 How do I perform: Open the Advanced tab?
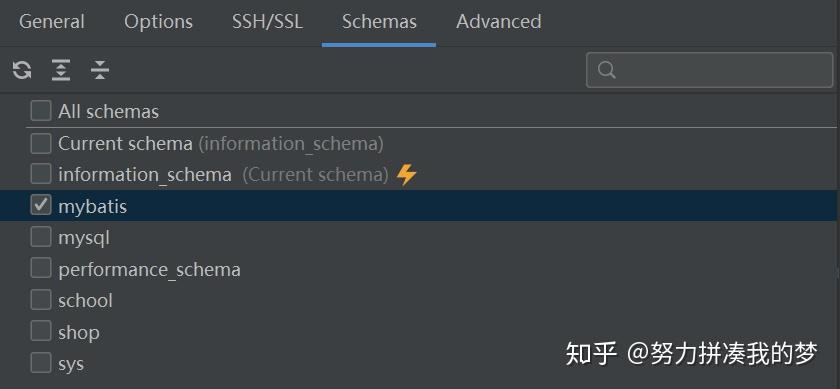499,22
